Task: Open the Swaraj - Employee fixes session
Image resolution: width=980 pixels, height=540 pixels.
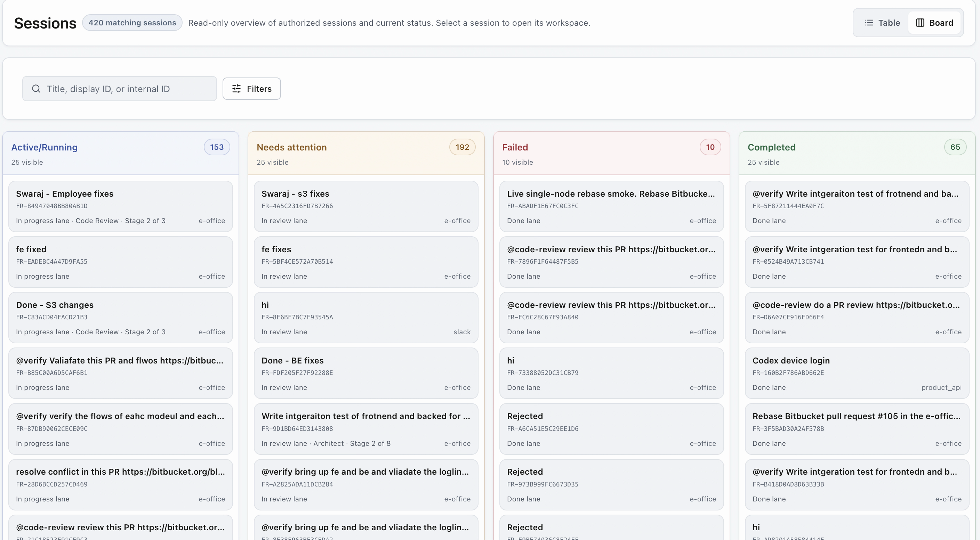Action: coord(121,207)
